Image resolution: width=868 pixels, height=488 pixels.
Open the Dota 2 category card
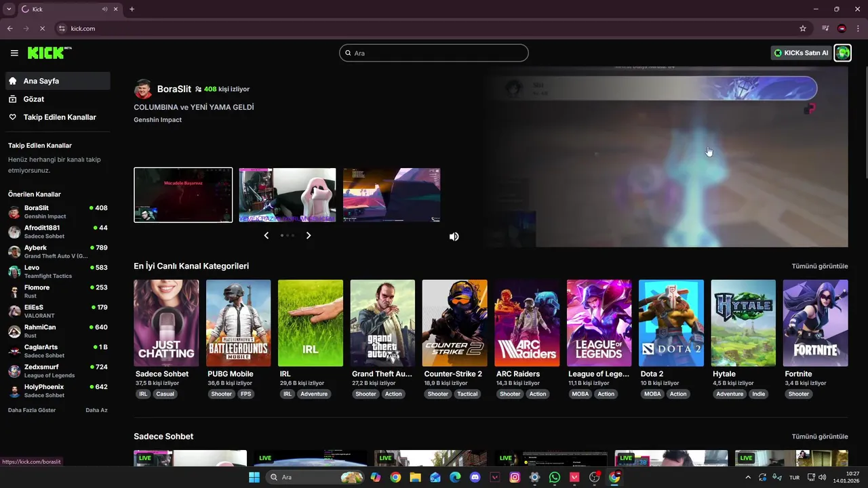(671, 323)
